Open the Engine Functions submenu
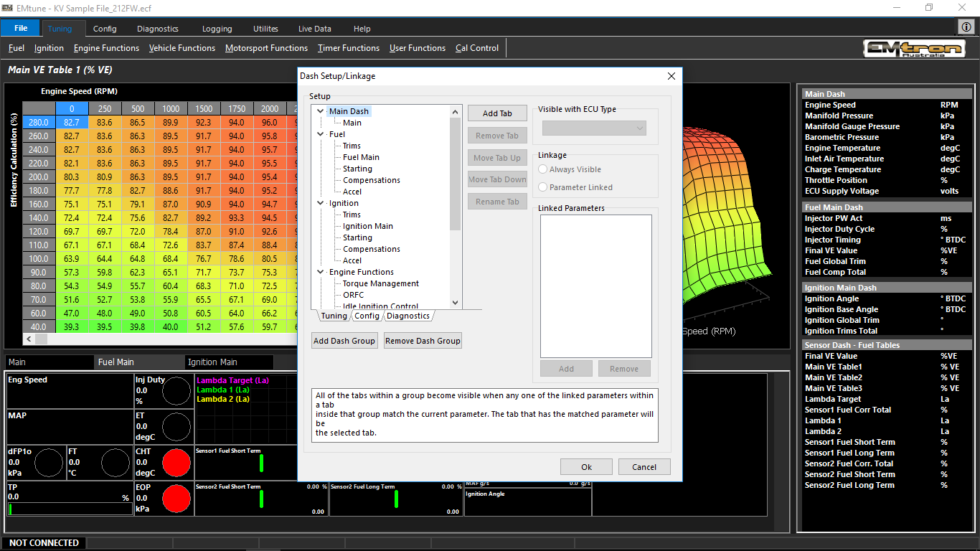 point(106,48)
